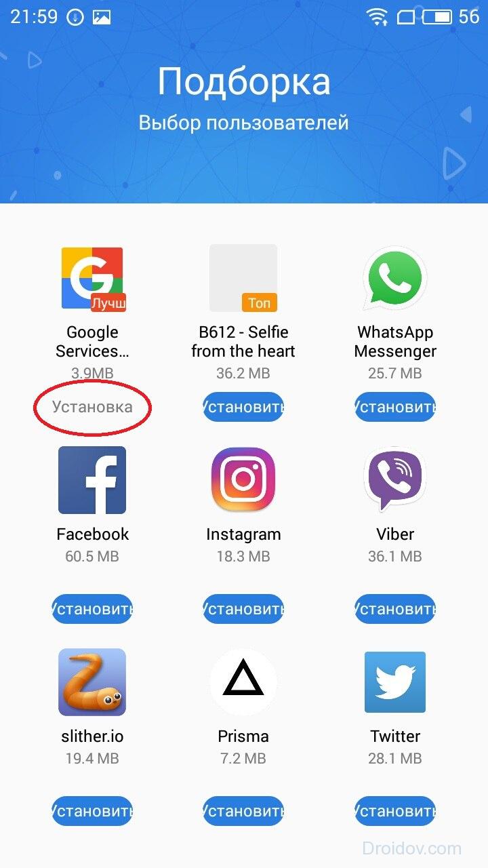
Task: Click Установить under Instagram
Action: (x=243, y=609)
